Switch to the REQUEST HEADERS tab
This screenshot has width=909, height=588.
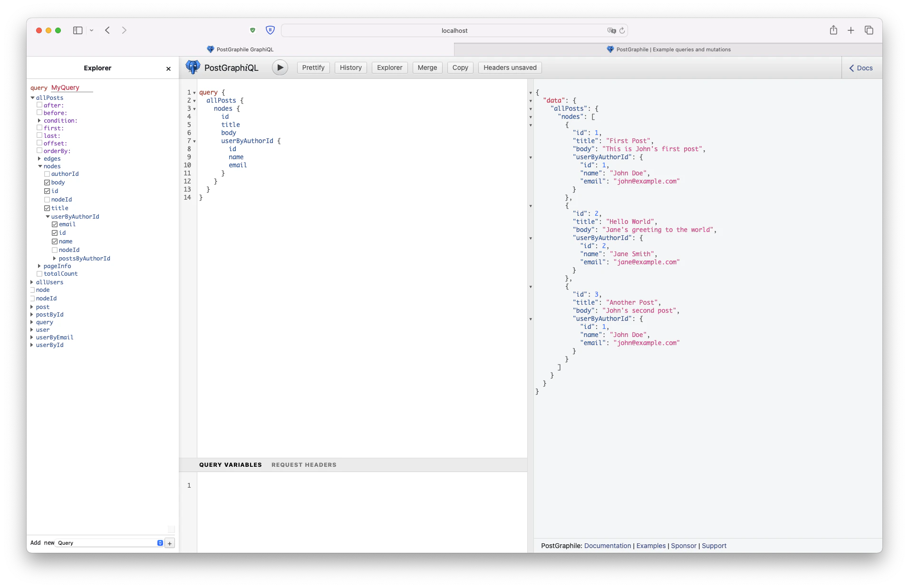click(304, 464)
